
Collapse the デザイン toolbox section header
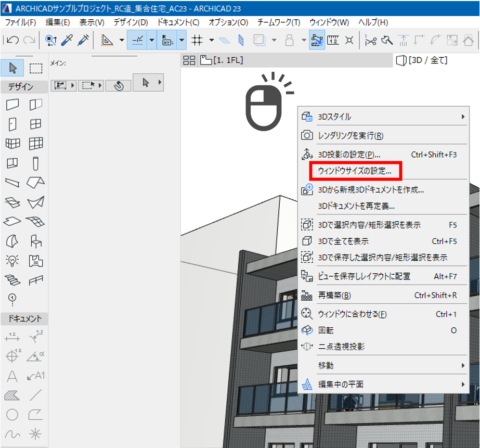(x=24, y=87)
